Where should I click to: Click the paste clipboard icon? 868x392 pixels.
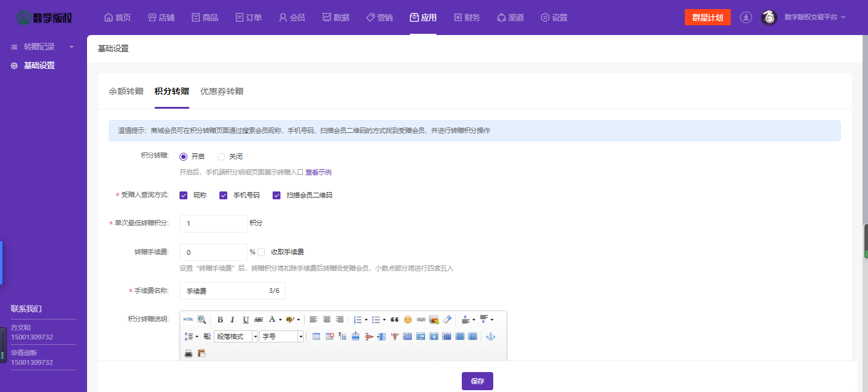point(202,353)
